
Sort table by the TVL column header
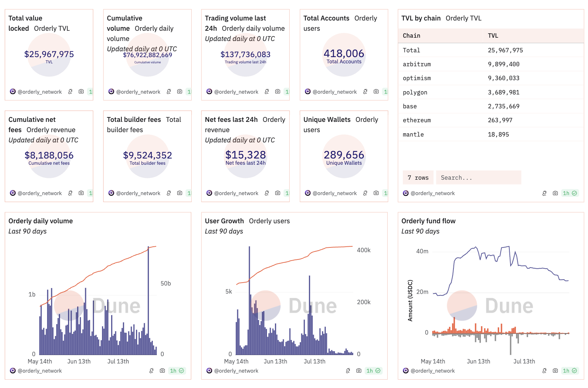point(493,36)
